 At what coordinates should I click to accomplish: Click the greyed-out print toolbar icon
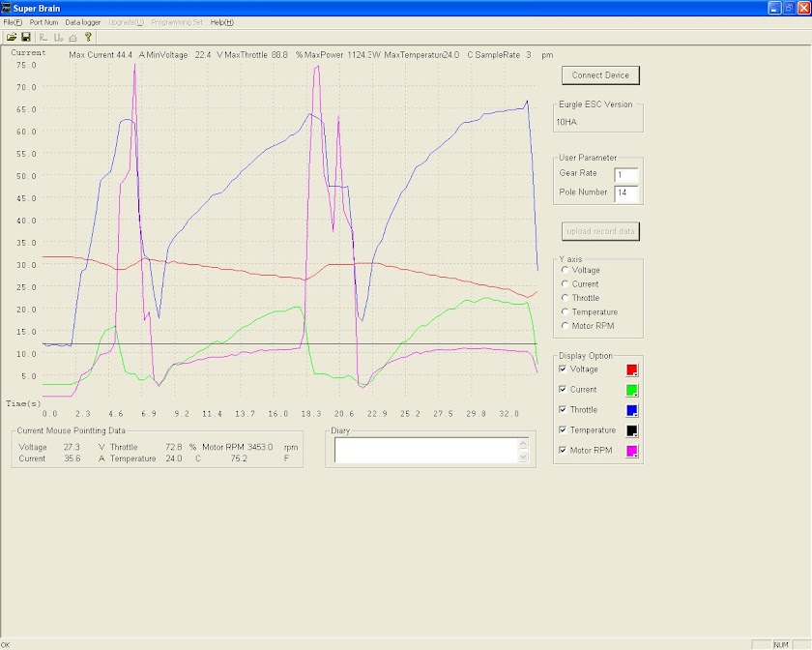point(73,38)
